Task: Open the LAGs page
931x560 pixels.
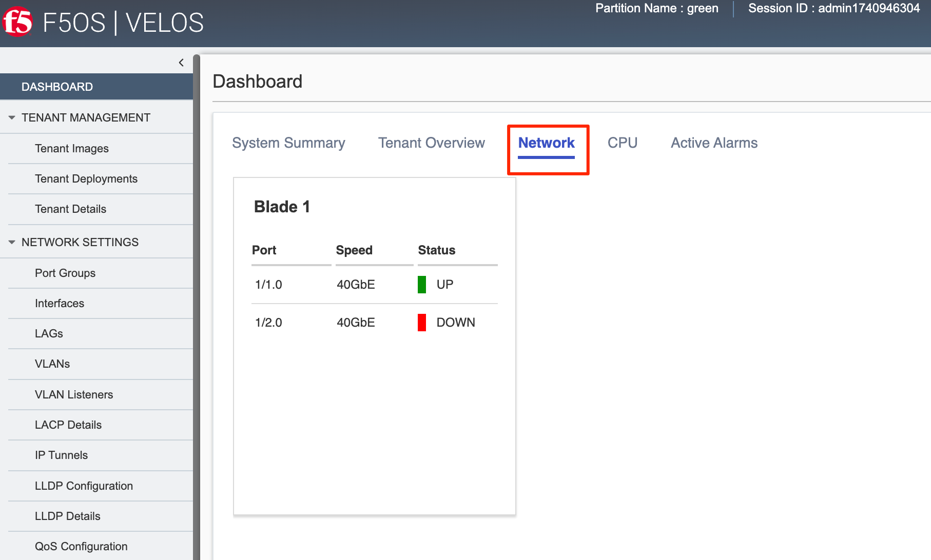Action: pos(49,334)
